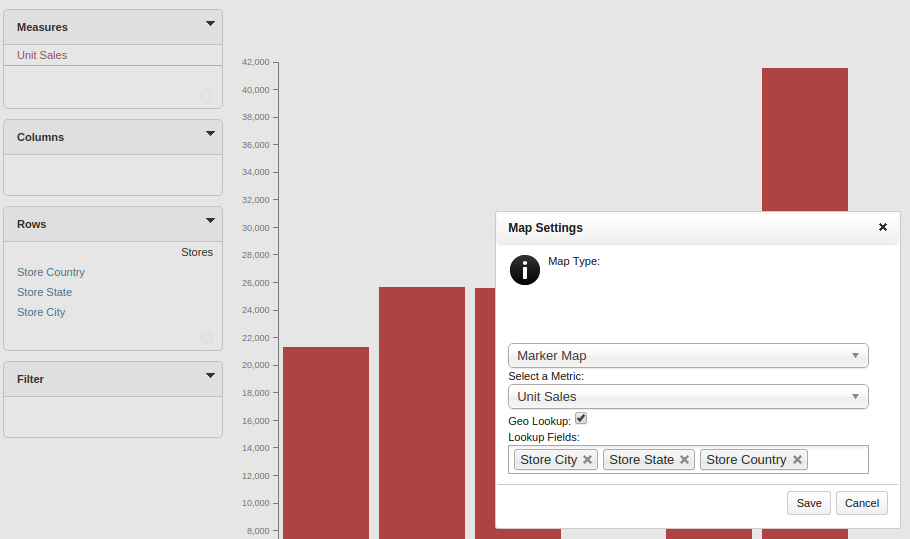Expand the Filter panel arrow
This screenshot has height=539, width=910.
(x=210, y=376)
